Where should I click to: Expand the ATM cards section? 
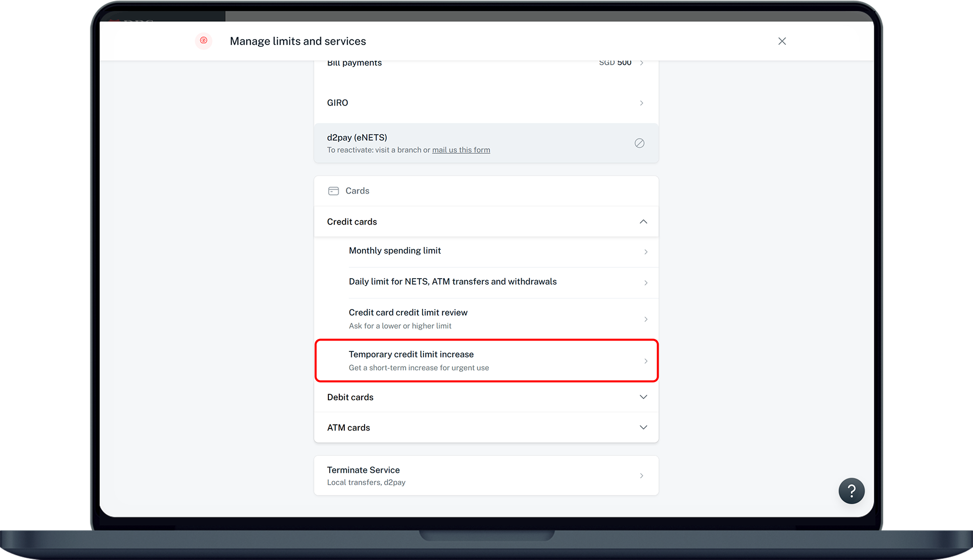tap(643, 428)
